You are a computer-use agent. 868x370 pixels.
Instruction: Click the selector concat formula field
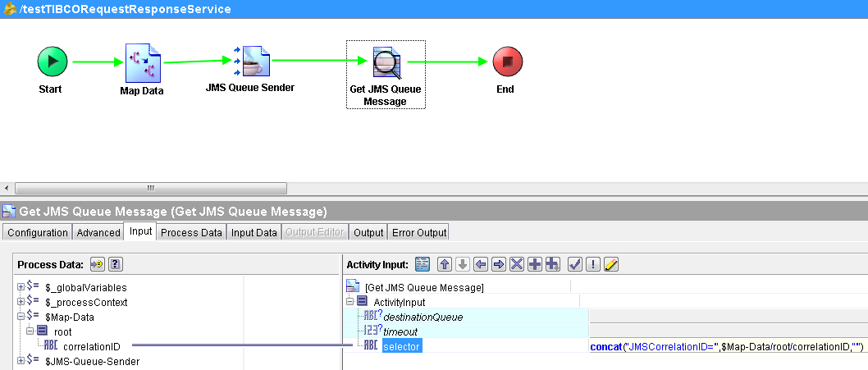[x=726, y=347]
